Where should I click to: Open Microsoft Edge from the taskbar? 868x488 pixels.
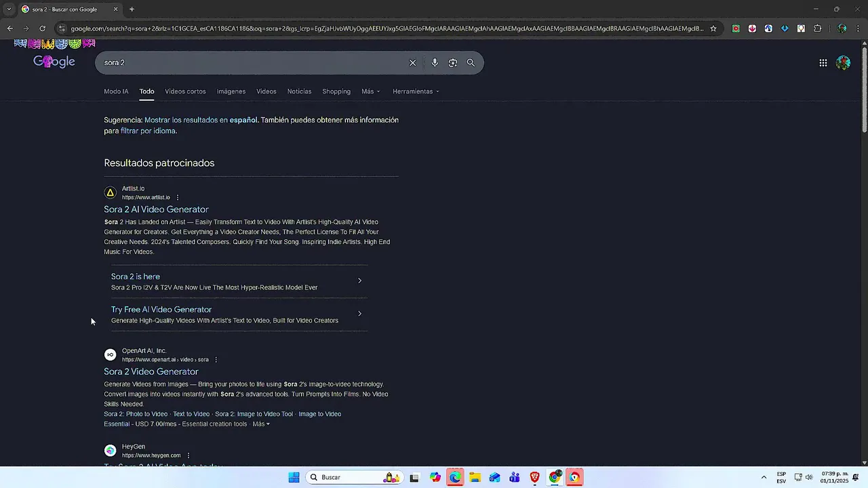coord(454,477)
